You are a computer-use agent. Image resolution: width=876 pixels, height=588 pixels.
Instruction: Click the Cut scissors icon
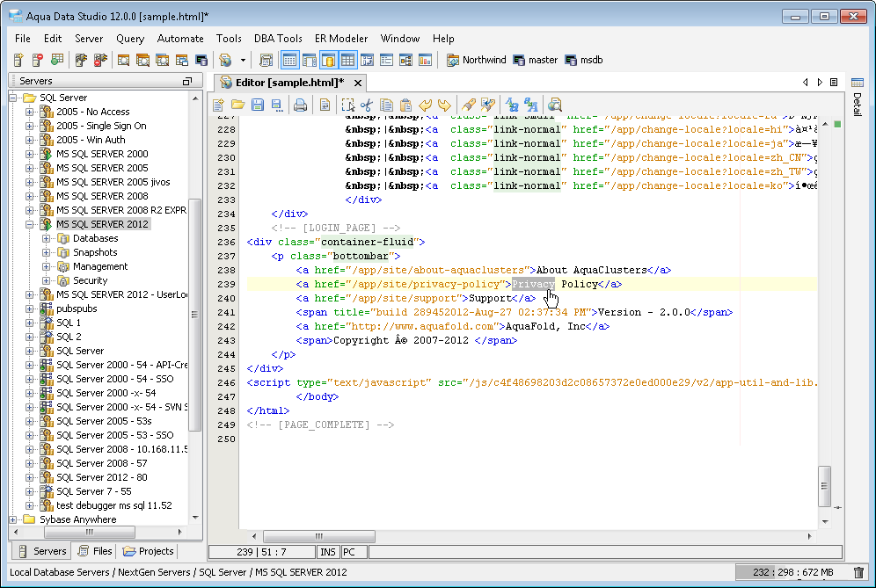pyautogui.click(x=367, y=105)
